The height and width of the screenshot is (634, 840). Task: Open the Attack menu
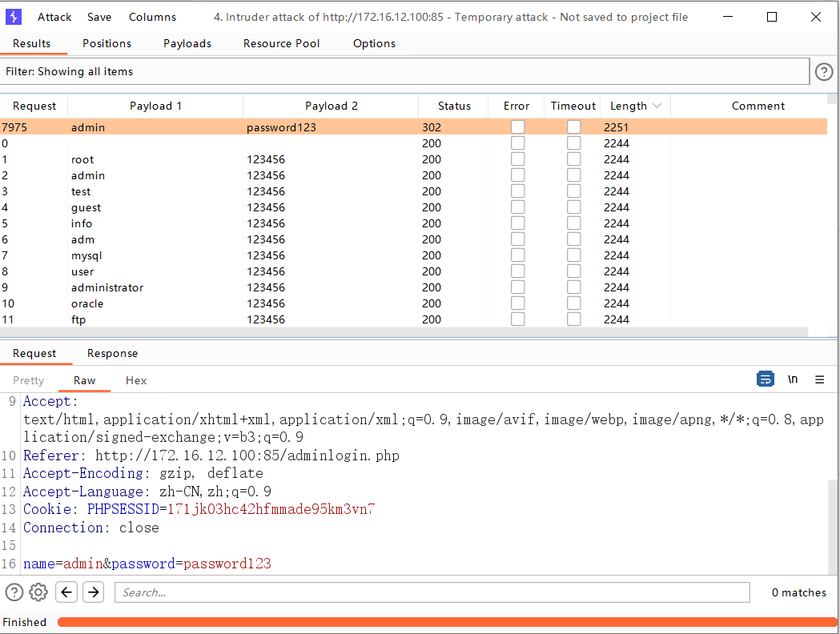click(x=54, y=17)
